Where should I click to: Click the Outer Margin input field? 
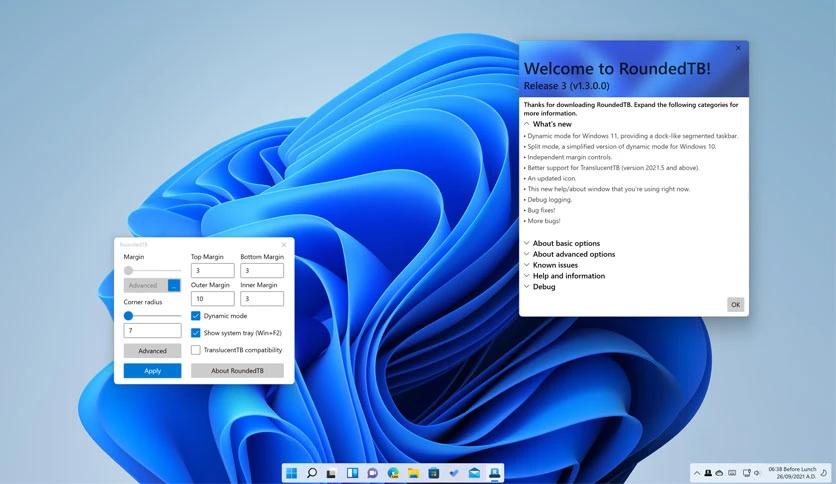pos(213,299)
